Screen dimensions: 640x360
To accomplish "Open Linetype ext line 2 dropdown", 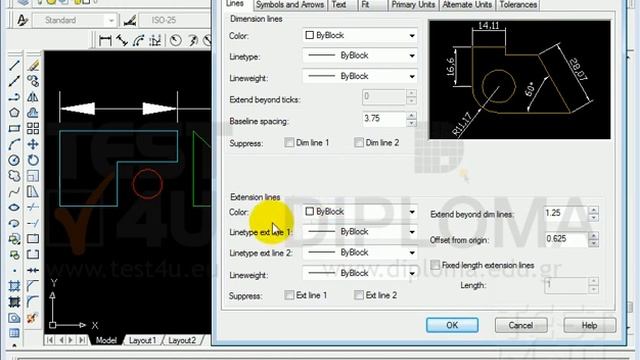I will [360, 253].
